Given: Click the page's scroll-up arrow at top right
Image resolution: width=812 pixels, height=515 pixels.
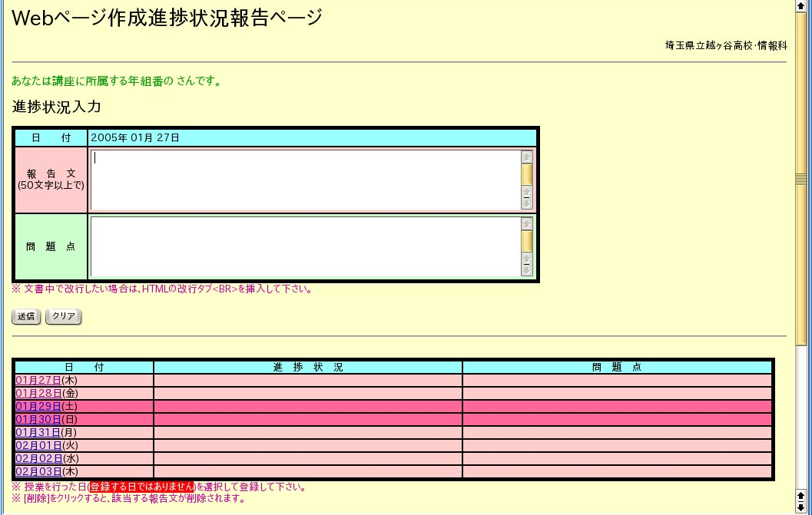Looking at the screenshot, I should click(x=803, y=6).
